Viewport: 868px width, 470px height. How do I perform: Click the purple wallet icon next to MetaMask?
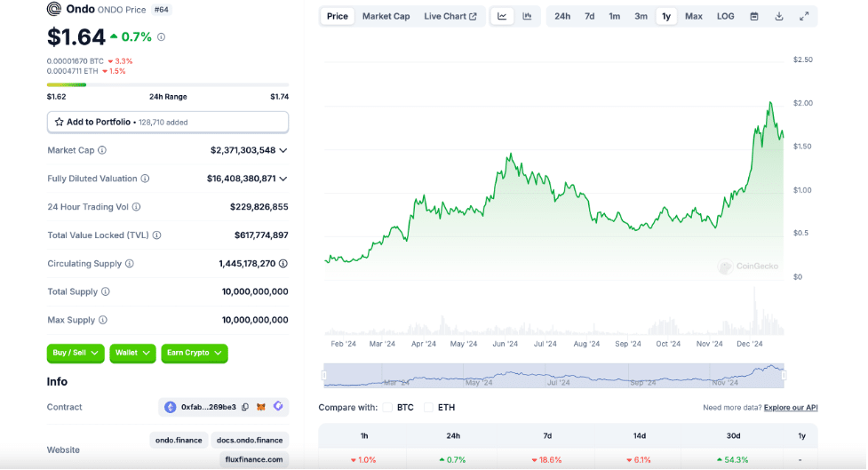point(278,406)
